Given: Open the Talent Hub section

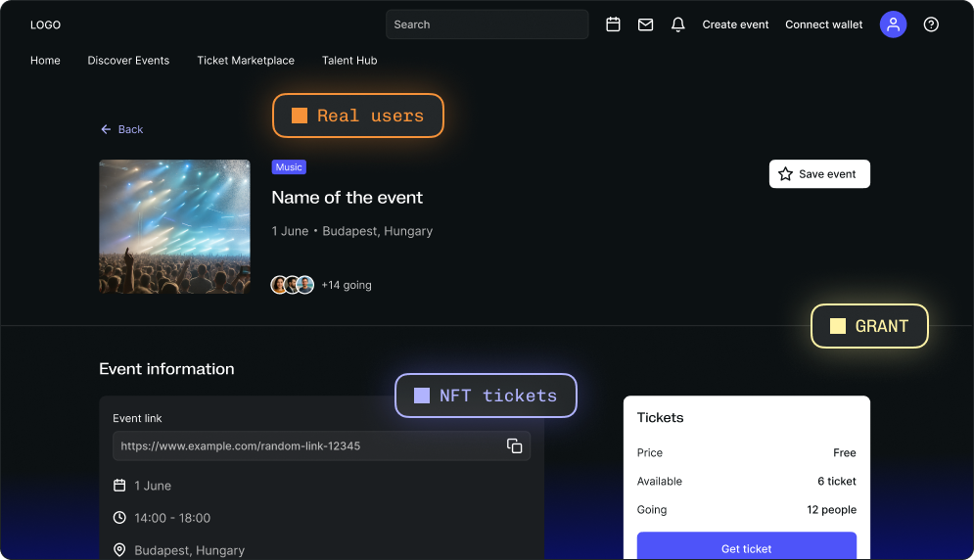Looking at the screenshot, I should point(349,61).
